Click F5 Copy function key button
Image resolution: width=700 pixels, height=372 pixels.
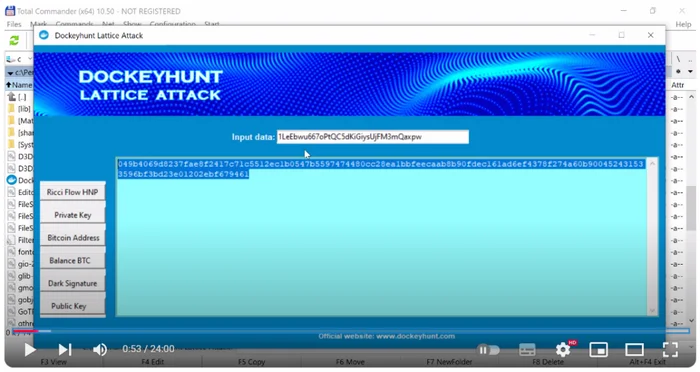pyautogui.click(x=251, y=362)
